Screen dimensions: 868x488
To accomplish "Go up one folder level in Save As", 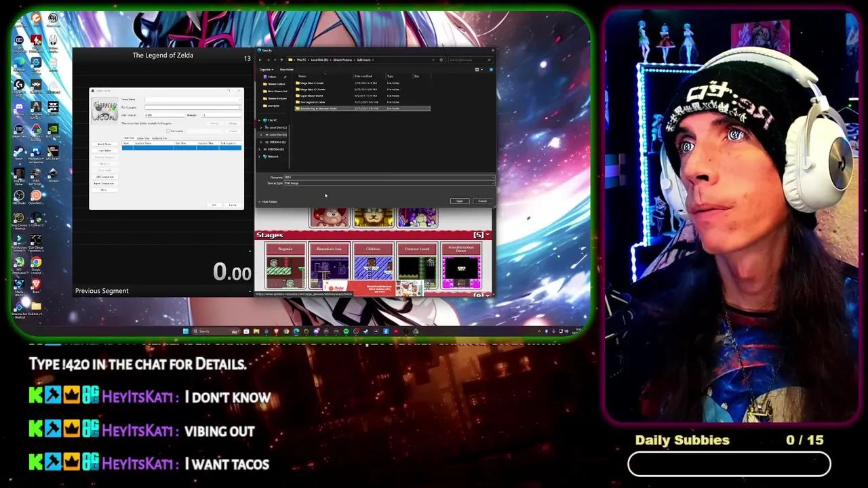I will click(x=281, y=60).
